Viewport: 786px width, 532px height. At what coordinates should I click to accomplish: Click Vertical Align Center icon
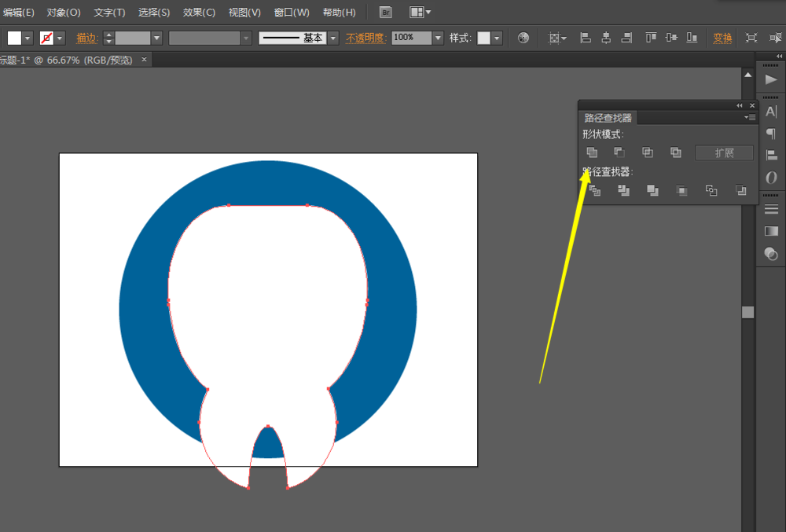672,38
